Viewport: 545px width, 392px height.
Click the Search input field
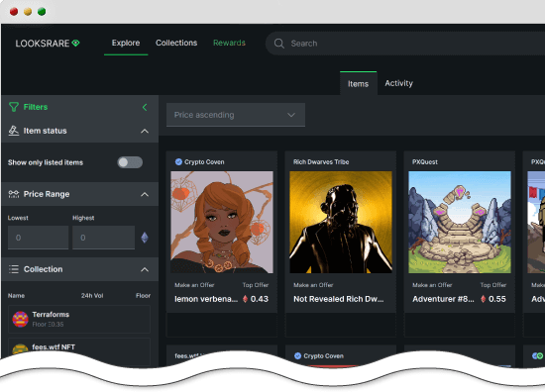[x=405, y=44]
